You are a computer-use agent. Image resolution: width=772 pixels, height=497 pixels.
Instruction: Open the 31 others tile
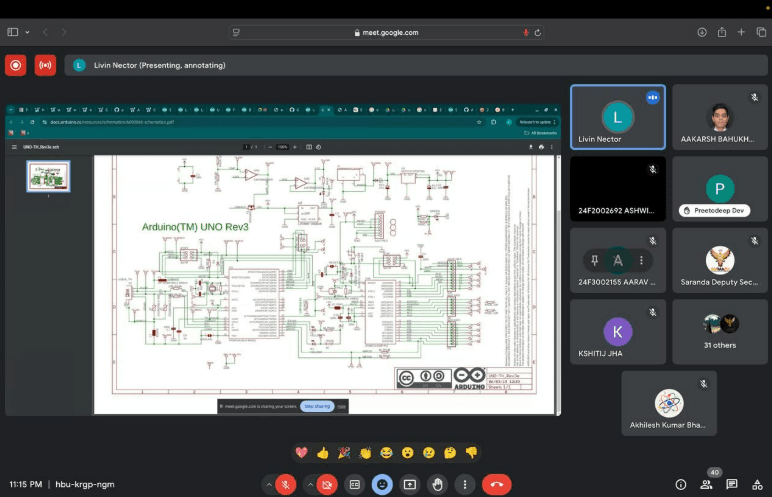720,332
